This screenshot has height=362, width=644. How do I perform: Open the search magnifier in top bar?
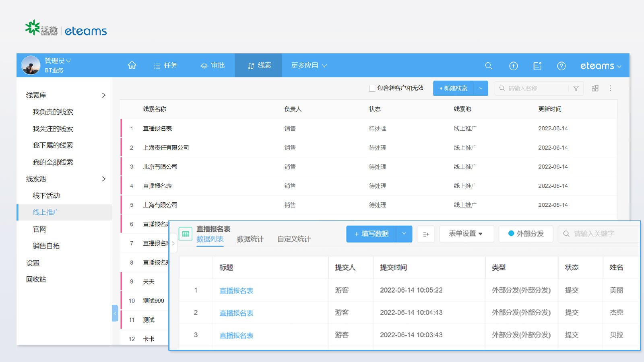[x=489, y=66]
